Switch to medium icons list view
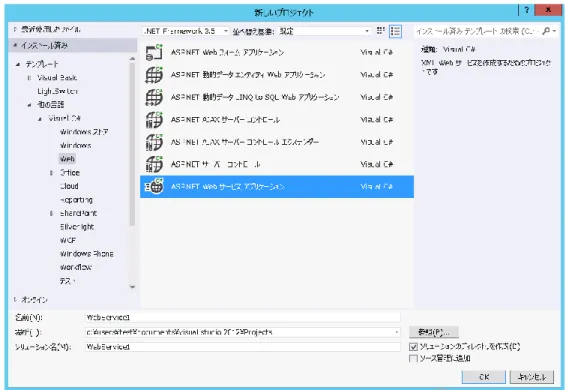Screen dimensions: 569x390 (395, 31)
